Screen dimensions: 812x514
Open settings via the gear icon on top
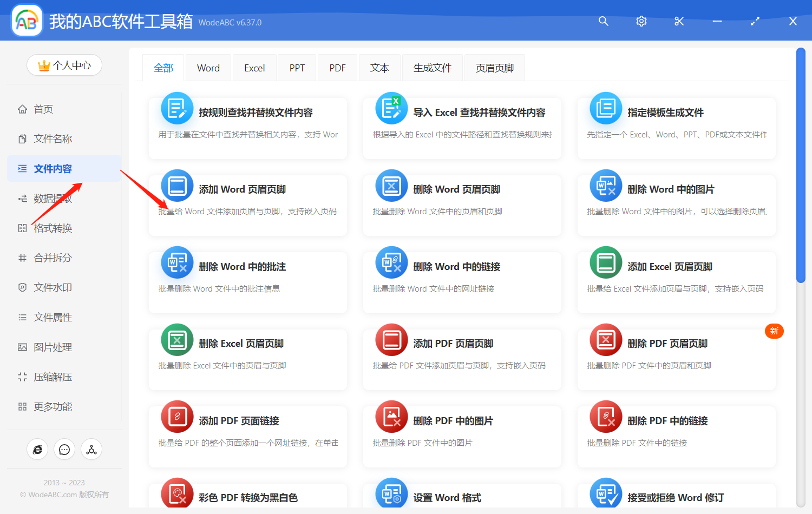click(x=641, y=21)
